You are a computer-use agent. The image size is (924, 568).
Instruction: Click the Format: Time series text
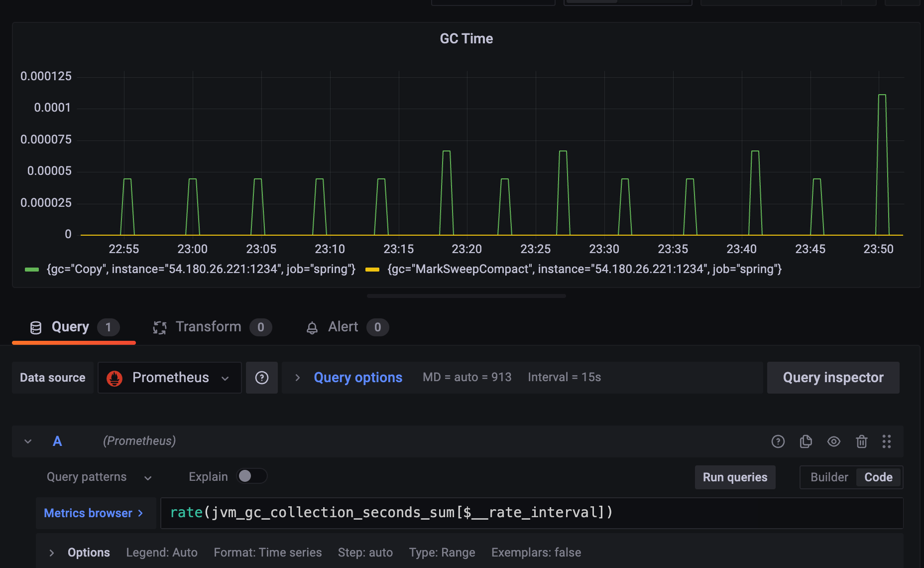point(268,553)
